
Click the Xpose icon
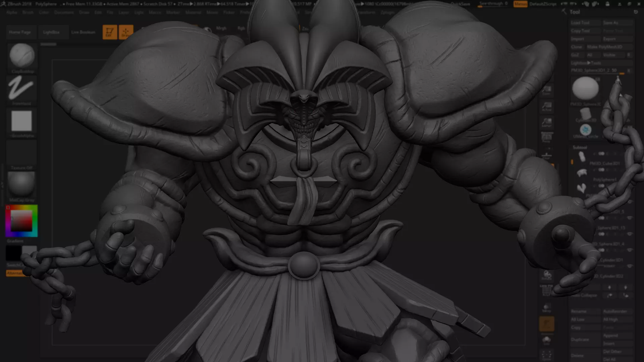point(547,355)
